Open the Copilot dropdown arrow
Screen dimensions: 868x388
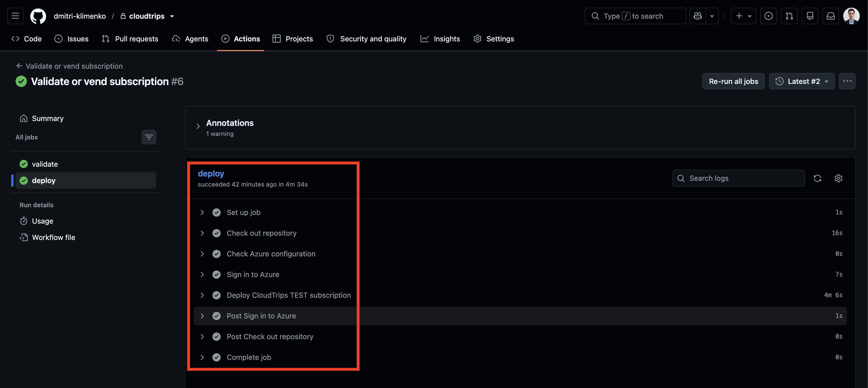(712, 16)
